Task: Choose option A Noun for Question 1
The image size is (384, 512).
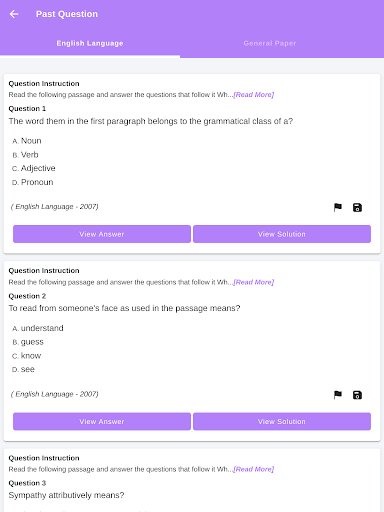Action: coord(27,141)
